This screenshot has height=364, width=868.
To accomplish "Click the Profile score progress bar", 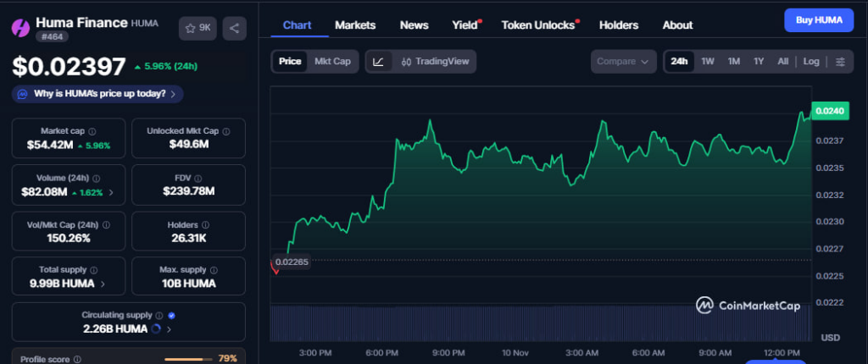I will [x=189, y=360].
